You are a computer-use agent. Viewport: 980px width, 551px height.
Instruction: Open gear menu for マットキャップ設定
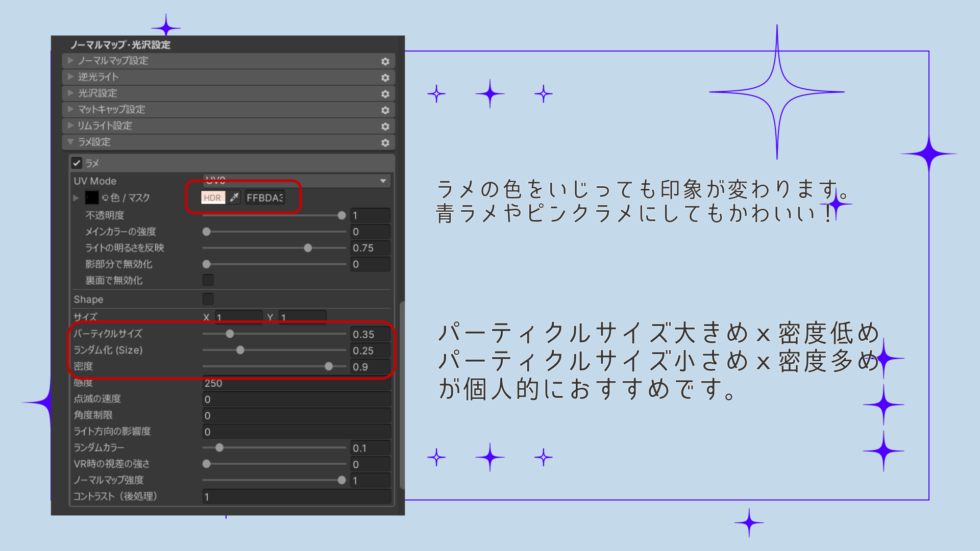385,110
